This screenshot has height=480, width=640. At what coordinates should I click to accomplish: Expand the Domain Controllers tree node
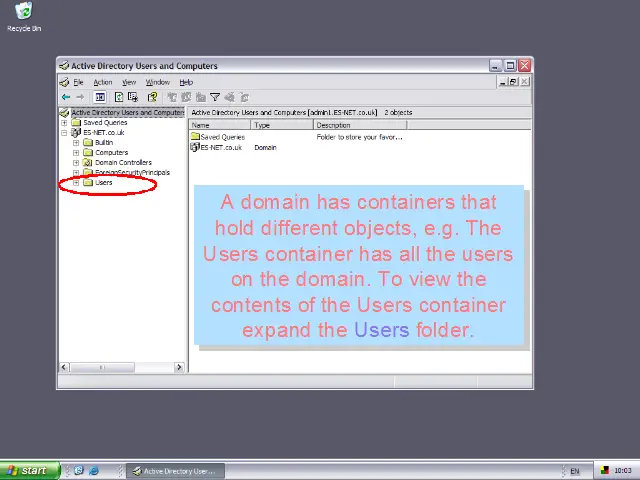(x=76, y=162)
